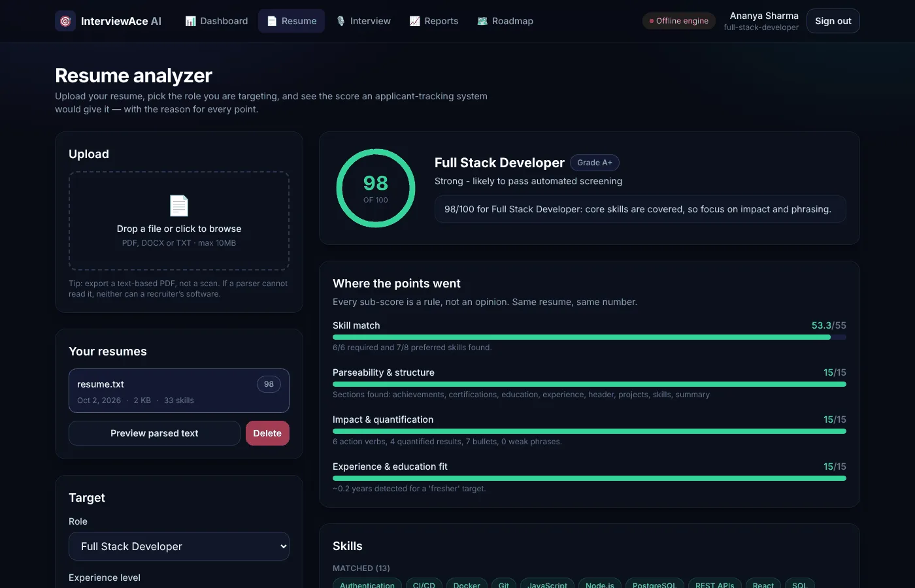Click the file document icon in drop zone

point(179,206)
